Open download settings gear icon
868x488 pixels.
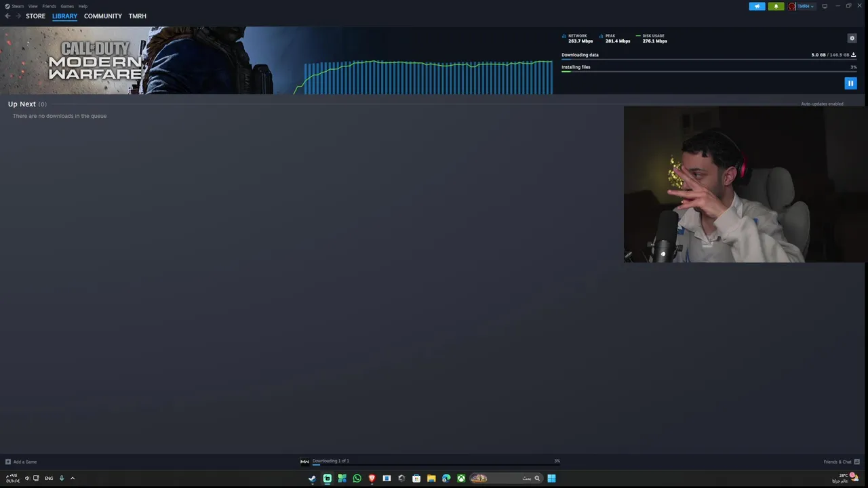tap(852, 38)
